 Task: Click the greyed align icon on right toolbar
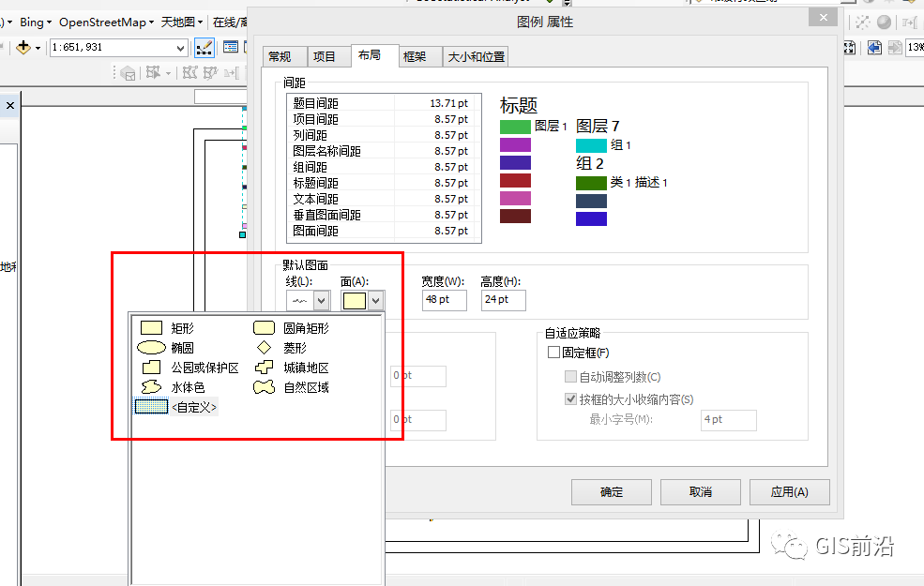click(910, 23)
